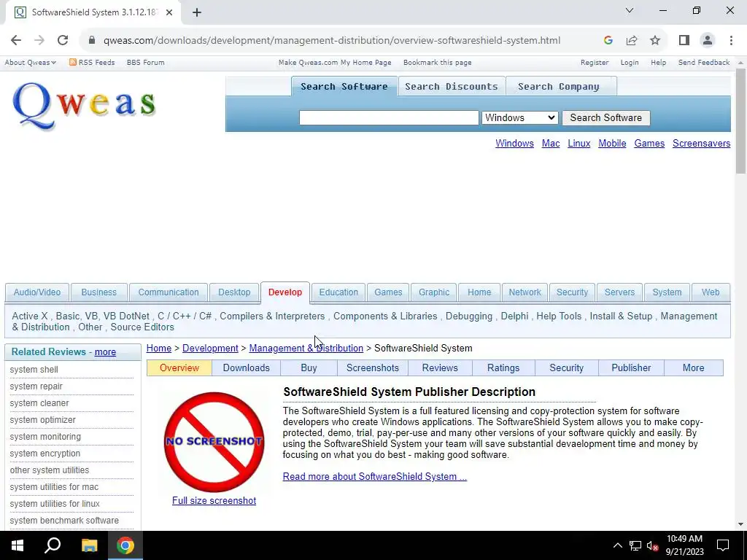747x560 pixels.
Task: Open the browser side panel icon
Action: click(x=684, y=41)
